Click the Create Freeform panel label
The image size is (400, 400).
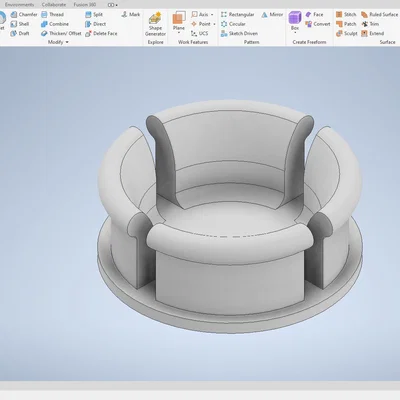pos(309,42)
